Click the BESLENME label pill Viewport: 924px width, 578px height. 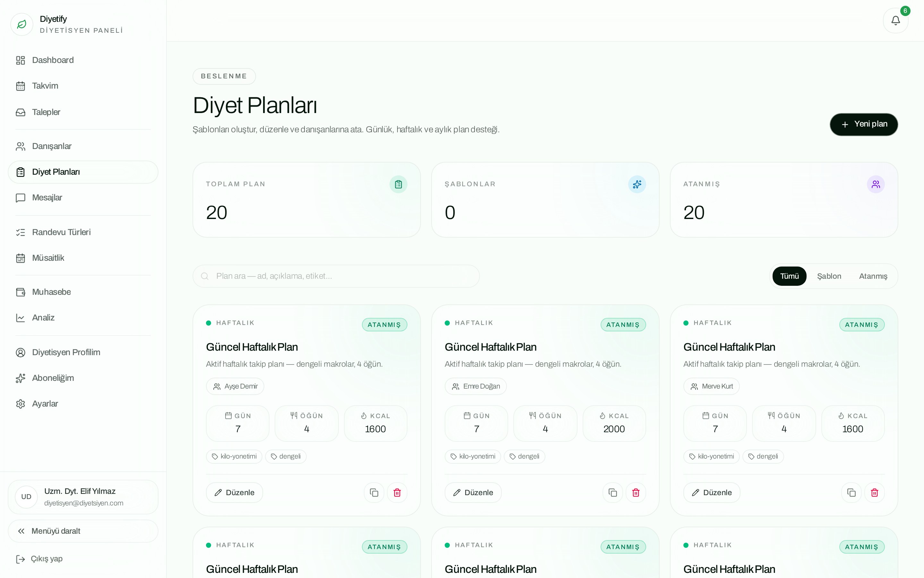(x=224, y=76)
